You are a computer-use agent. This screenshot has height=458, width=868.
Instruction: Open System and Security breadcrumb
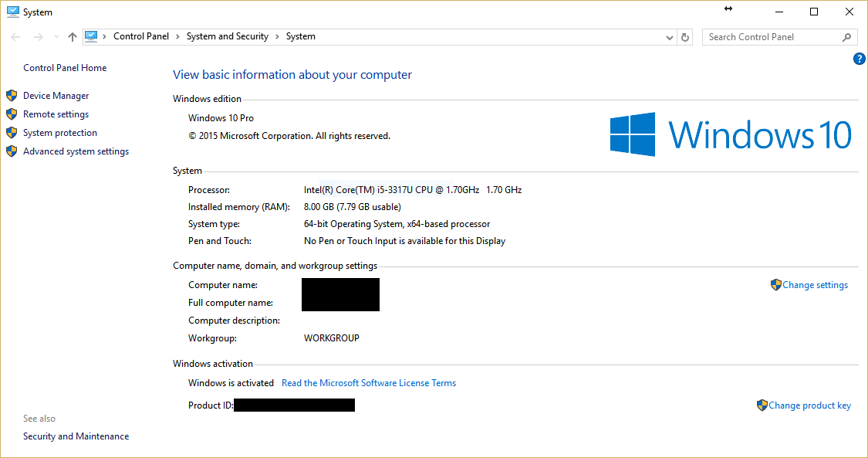228,36
